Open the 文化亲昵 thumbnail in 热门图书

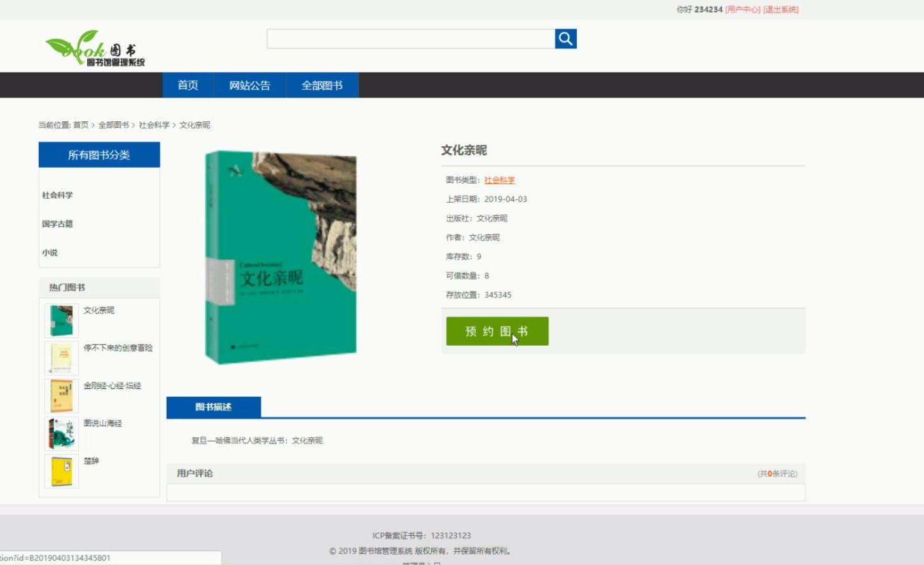[62, 319]
